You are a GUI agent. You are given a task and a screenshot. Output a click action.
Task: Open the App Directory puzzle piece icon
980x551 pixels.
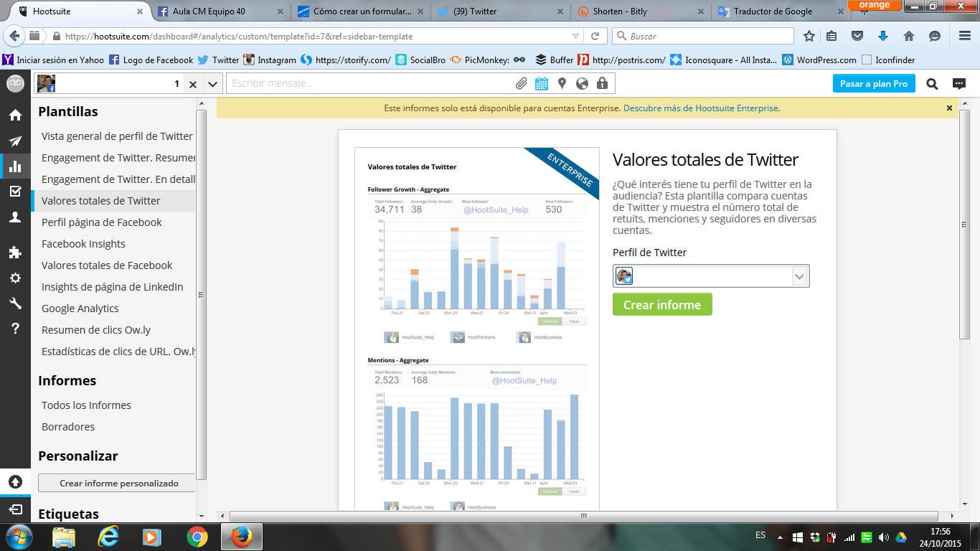[x=15, y=252]
